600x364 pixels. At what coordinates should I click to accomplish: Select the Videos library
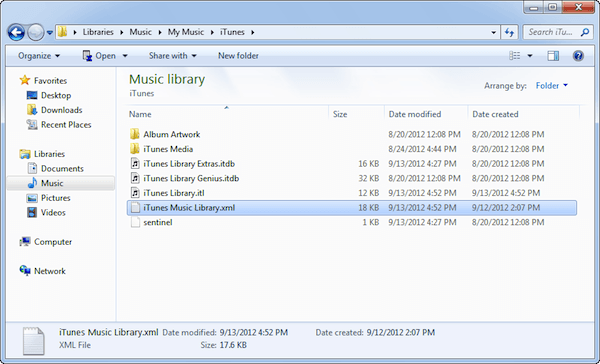pyautogui.click(x=53, y=212)
